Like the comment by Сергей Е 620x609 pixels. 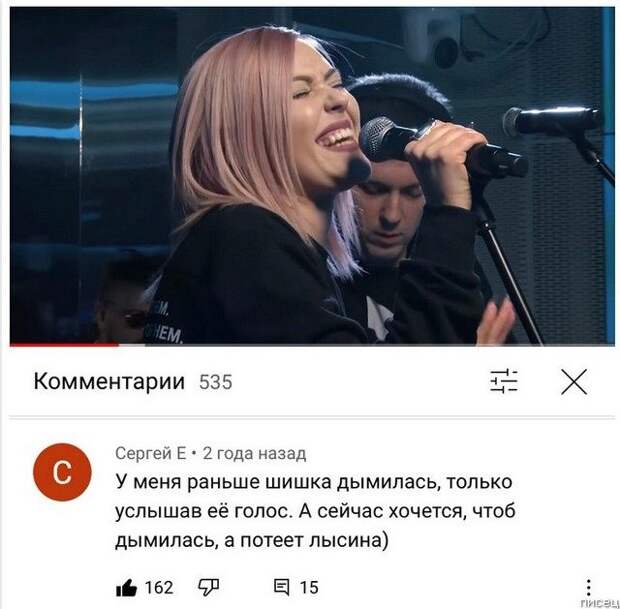point(127,588)
